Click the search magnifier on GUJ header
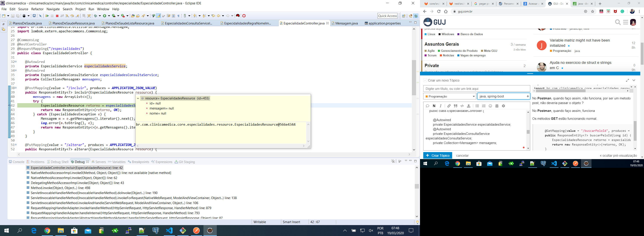 click(618, 22)
